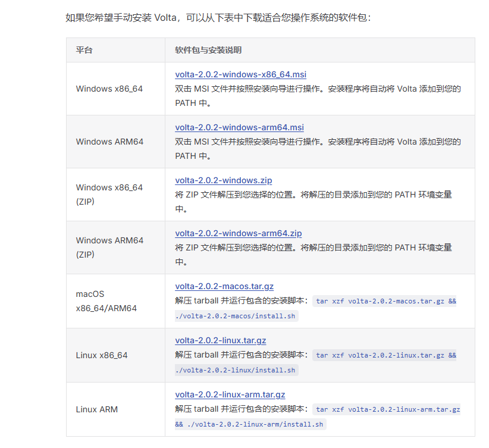Click the volta-2.0.2-linux.tar.gz link
Screen dimensions: 489x448
click(x=221, y=341)
